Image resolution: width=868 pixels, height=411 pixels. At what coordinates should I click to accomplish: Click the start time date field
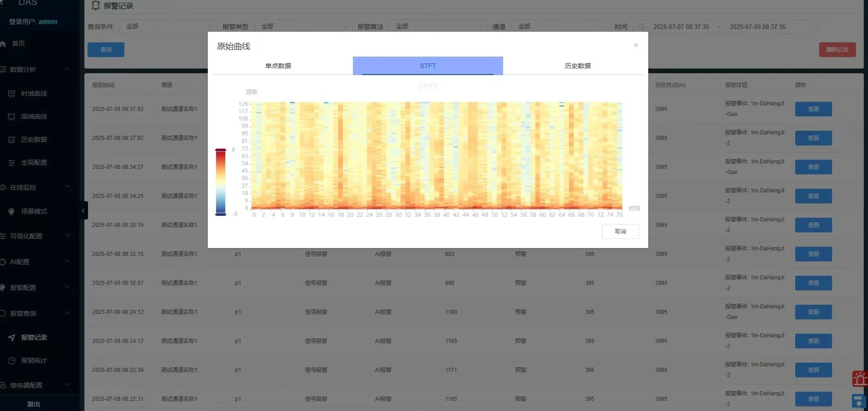(x=681, y=27)
